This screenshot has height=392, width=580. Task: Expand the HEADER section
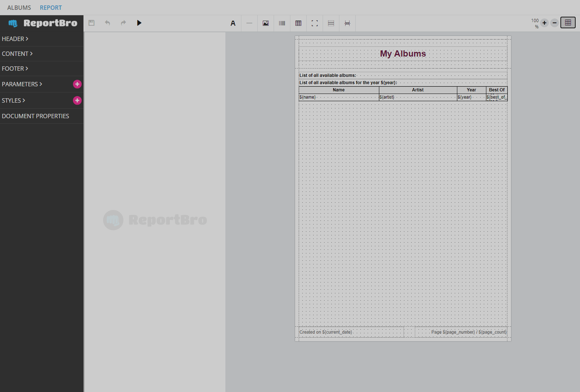tap(42, 39)
